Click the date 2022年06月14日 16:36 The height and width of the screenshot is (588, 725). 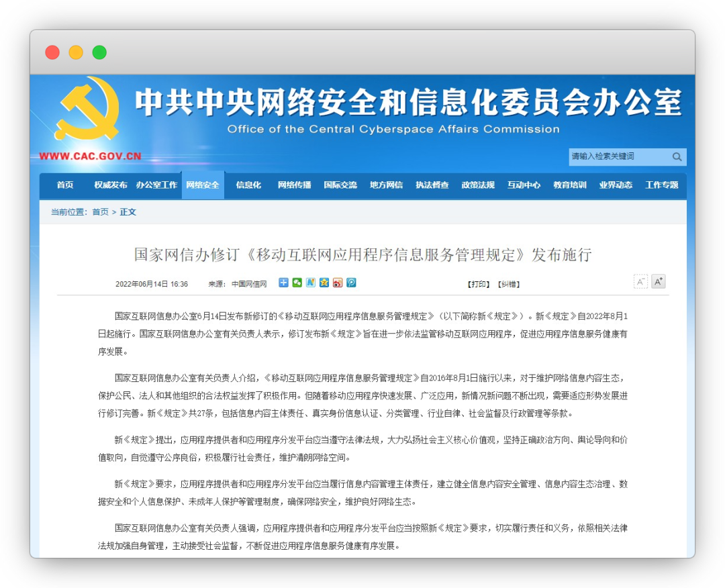(x=152, y=284)
